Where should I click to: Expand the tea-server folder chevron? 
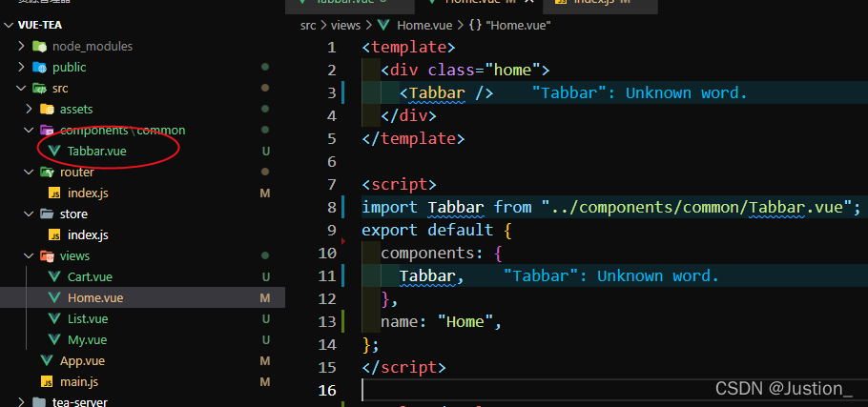(x=21, y=402)
